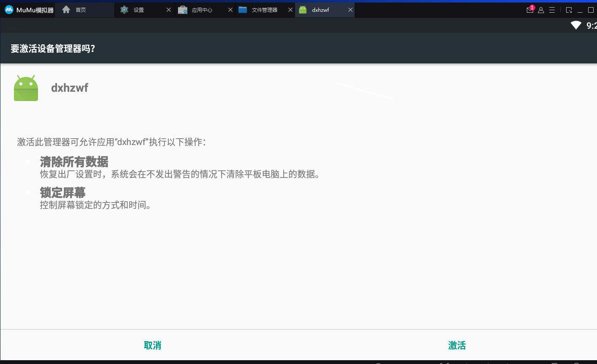Click the screen capture window icon

click(x=569, y=10)
